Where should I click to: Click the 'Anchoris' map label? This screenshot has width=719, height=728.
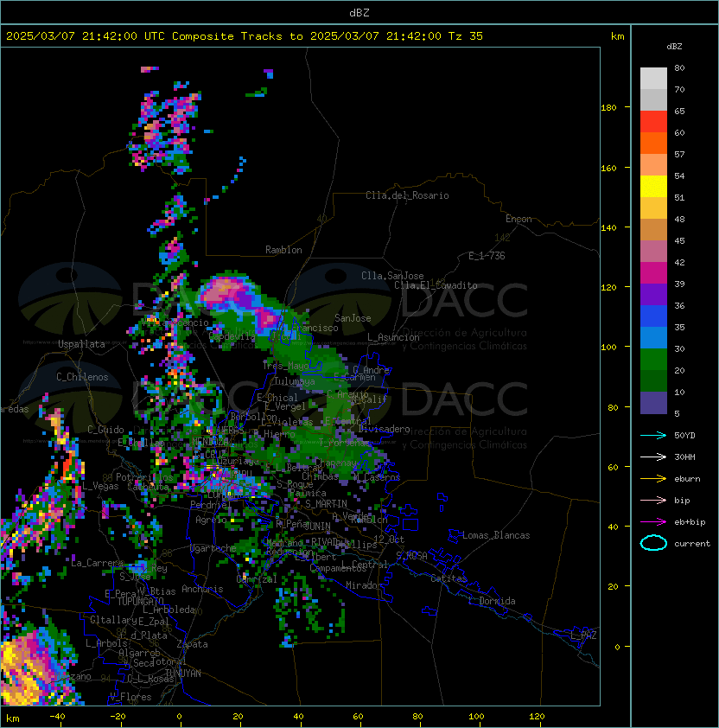(202, 589)
